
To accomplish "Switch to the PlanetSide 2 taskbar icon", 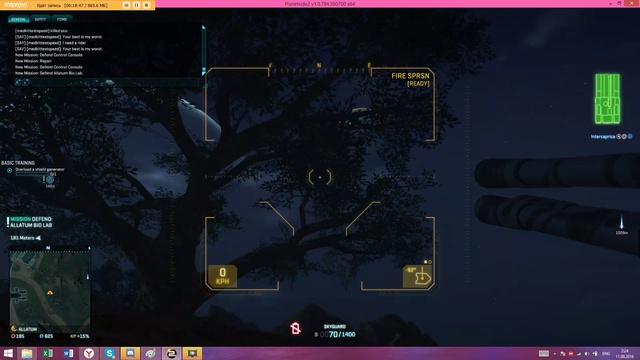I will (172, 353).
